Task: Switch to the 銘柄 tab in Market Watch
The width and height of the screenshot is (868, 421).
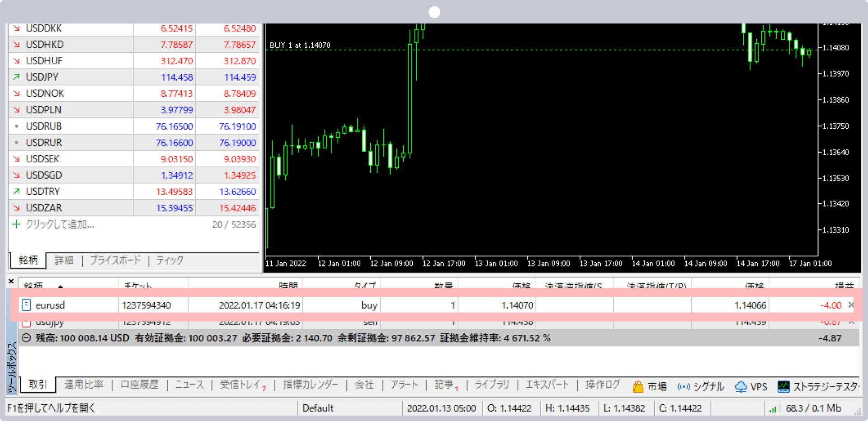Action: pos(28,260)
